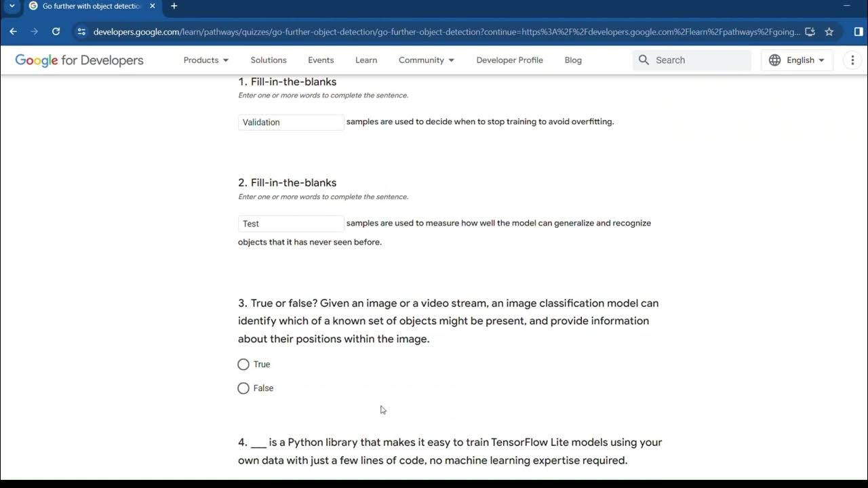Click the Google for Developers logo
The height and width of the screenshot is (488, 868).
pos(79,60)
